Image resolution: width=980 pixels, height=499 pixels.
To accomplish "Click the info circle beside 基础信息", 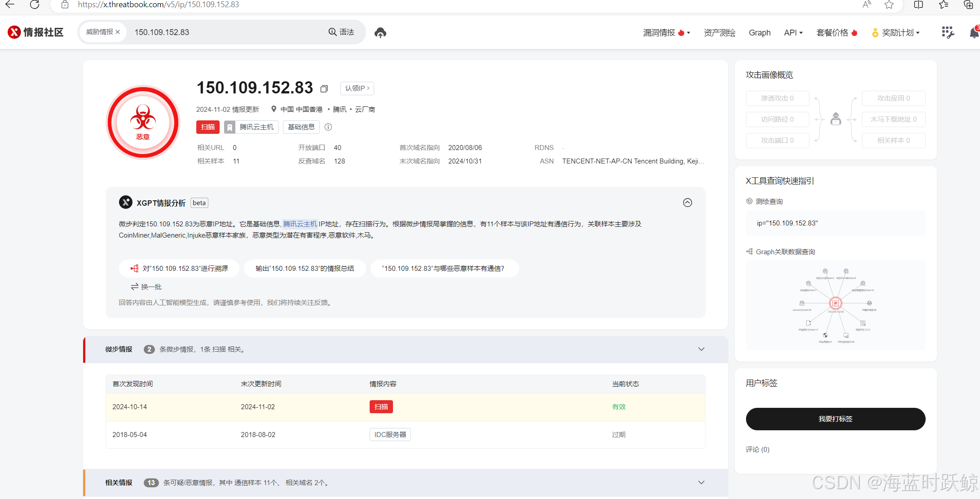I will 328,127.
